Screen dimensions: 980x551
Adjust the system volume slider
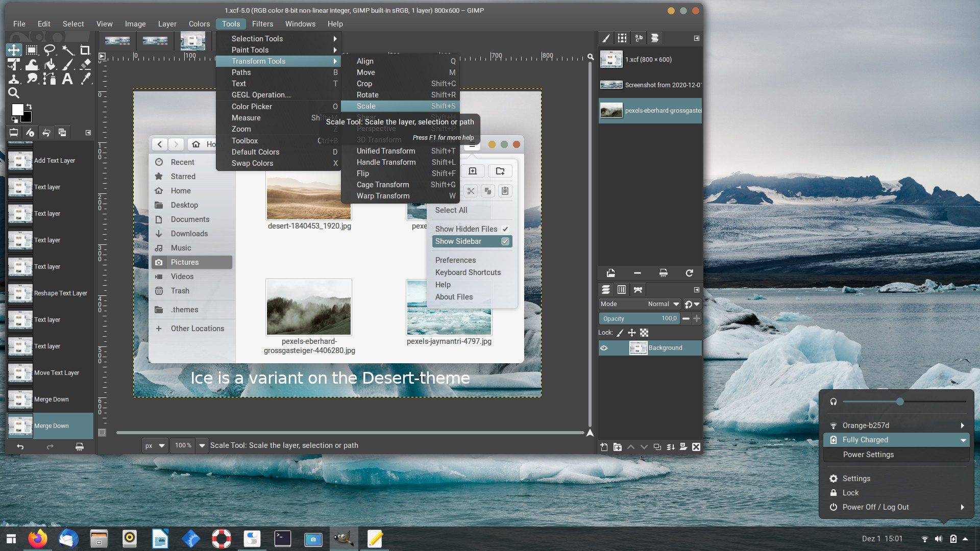point(904,402)
